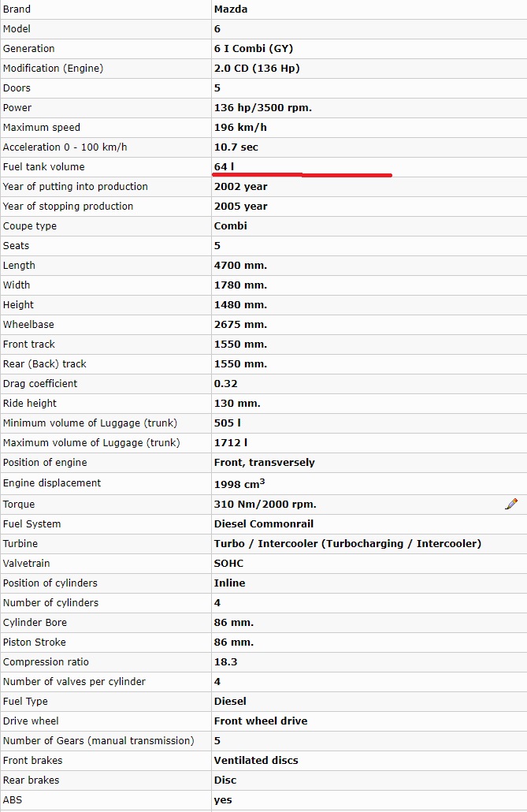Click the 'Disc' rear brakes value
The width and height of the screenshot is (527, 812).
pos(225,780)
